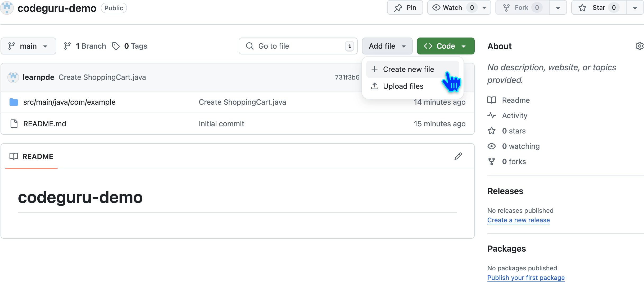Open the Fork options dropdown arrow
The width and height of the screenshot is (644, 282).
pyautogui.click(x=558, y=8)
